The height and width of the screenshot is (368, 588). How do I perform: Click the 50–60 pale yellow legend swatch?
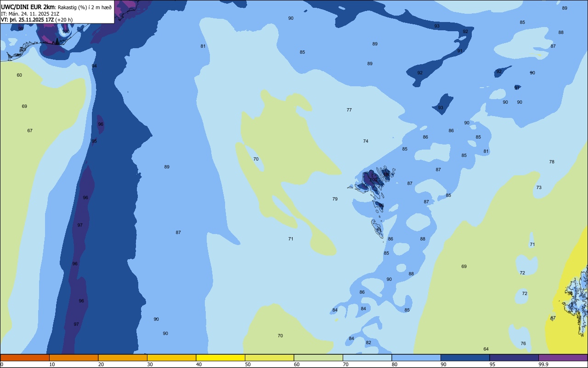point(269,357)
